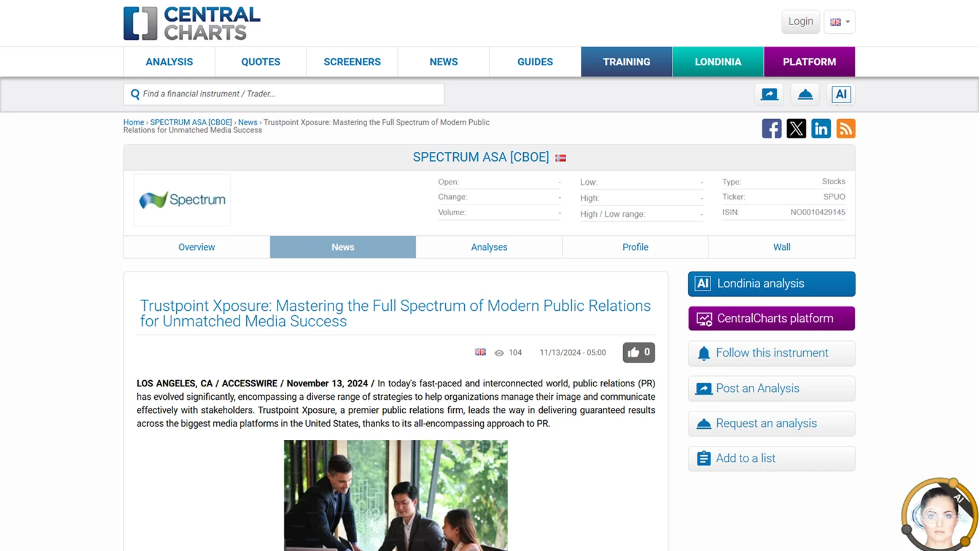980x551 pixels.
Task: Open the TRAINING menu
Action: tap(626, 62)
